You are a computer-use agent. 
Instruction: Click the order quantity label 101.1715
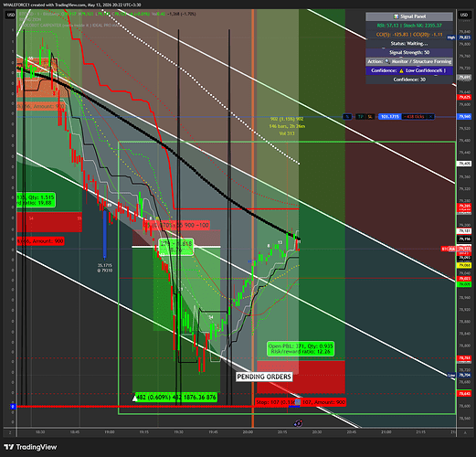pyautogui.click(x=390, y=117)
